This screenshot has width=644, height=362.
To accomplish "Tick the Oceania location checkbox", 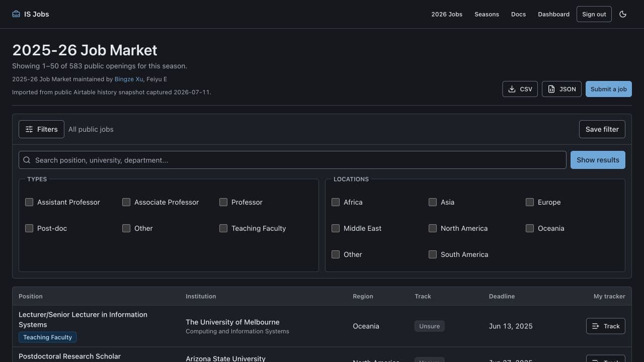I will (x=530, y=228).
